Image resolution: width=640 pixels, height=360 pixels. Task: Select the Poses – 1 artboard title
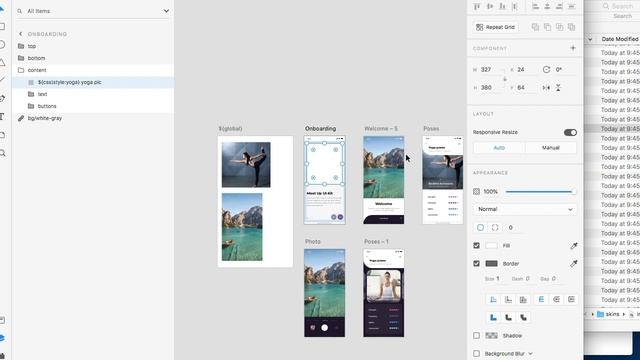point(376,242)
